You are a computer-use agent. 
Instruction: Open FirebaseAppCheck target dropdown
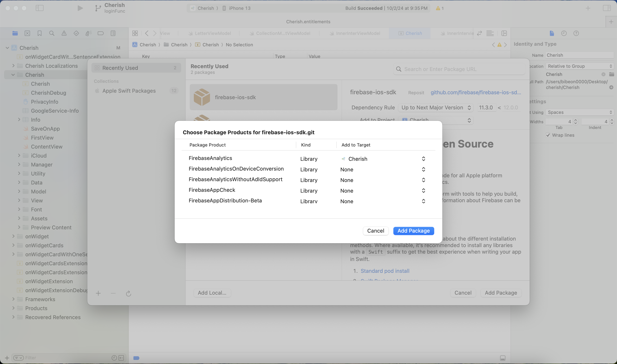tap(383, 191)
